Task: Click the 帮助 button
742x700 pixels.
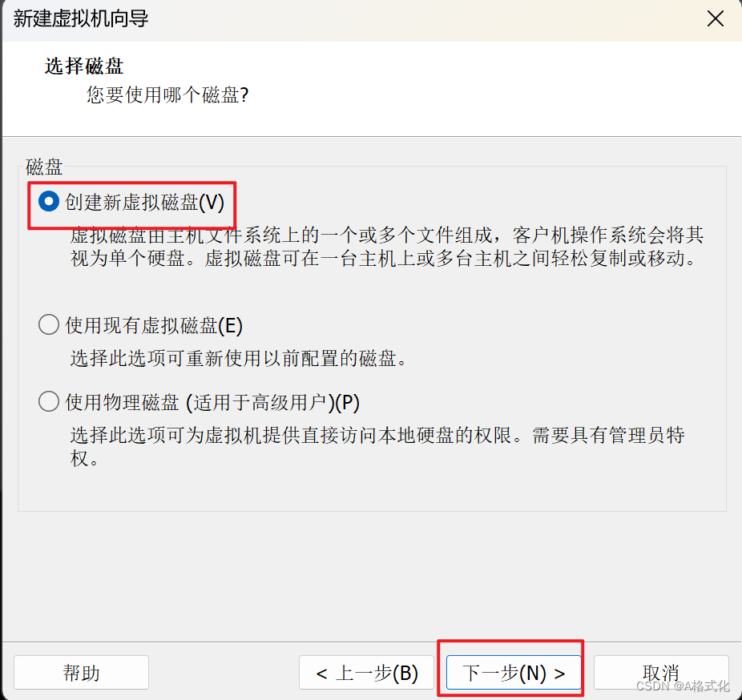Action: point(82,672)
